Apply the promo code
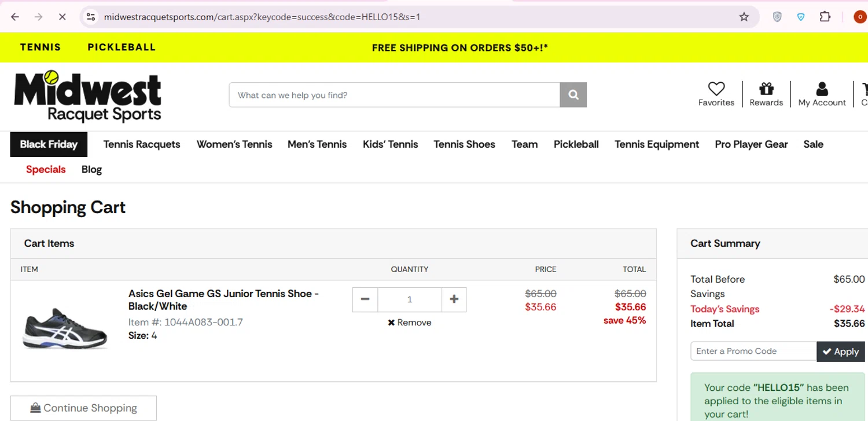This screenshot has width=868, height=421. coord(841,351)
